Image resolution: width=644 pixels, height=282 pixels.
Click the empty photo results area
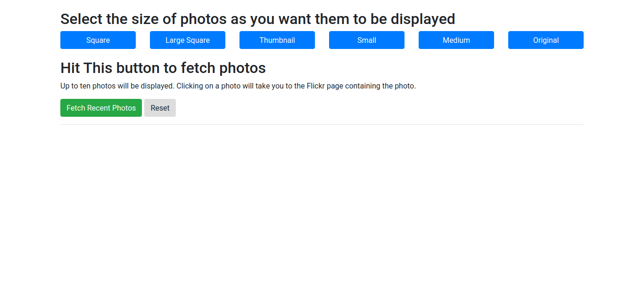(x=322, y=202)
